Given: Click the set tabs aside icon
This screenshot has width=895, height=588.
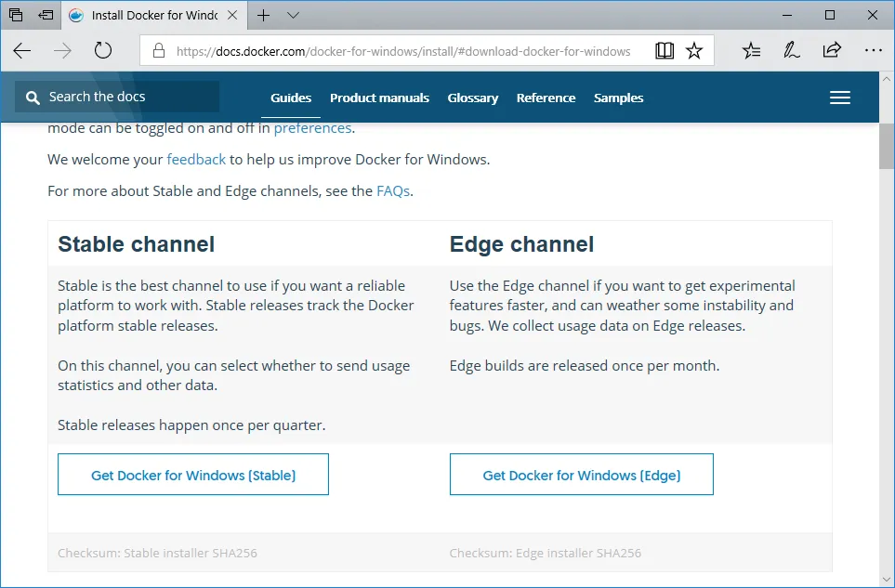Looking at the screenshot, I should (x=46, y=16).
